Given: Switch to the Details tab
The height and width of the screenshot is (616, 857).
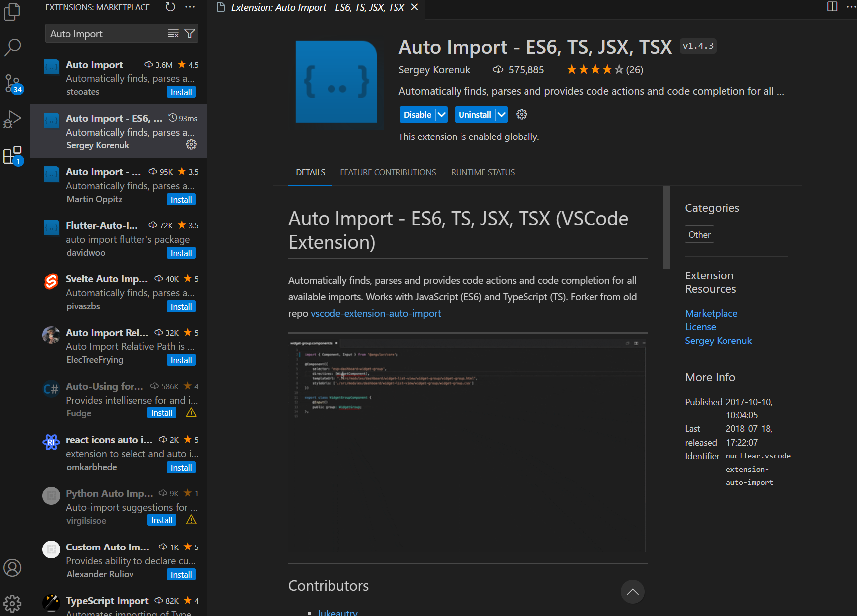Looking at the screenshot, I should [x=311, y=172].
